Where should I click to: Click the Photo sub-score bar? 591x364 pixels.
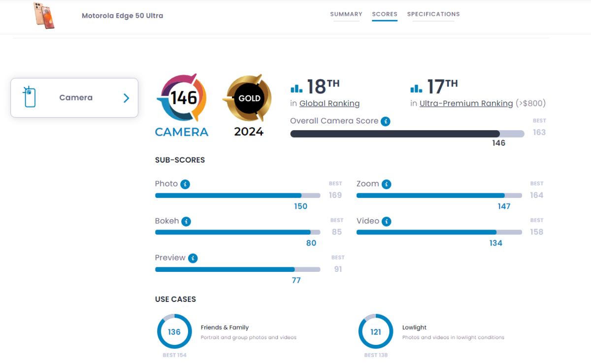(237, 196)
